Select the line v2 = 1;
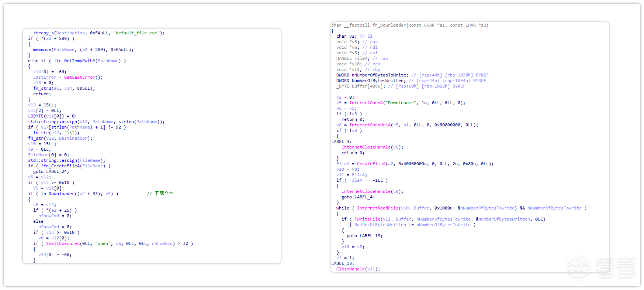 345,258
